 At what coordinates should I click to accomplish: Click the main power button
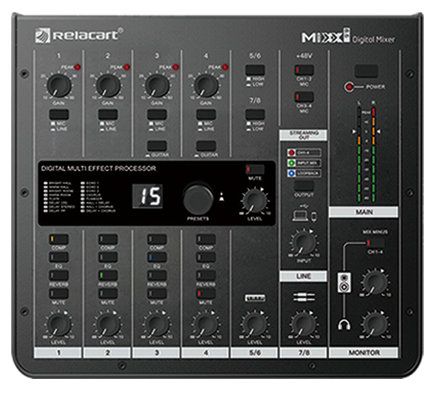coord(366,71)
